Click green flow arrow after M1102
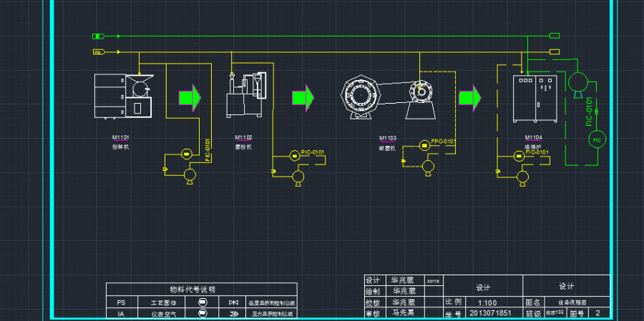This screenshot has width=644, height=321. 303,98
